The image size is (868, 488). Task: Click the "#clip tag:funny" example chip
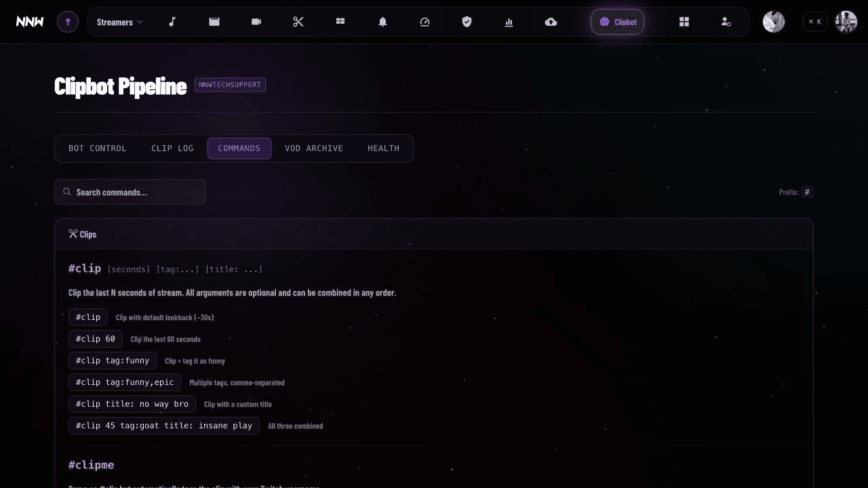point(113,361)
